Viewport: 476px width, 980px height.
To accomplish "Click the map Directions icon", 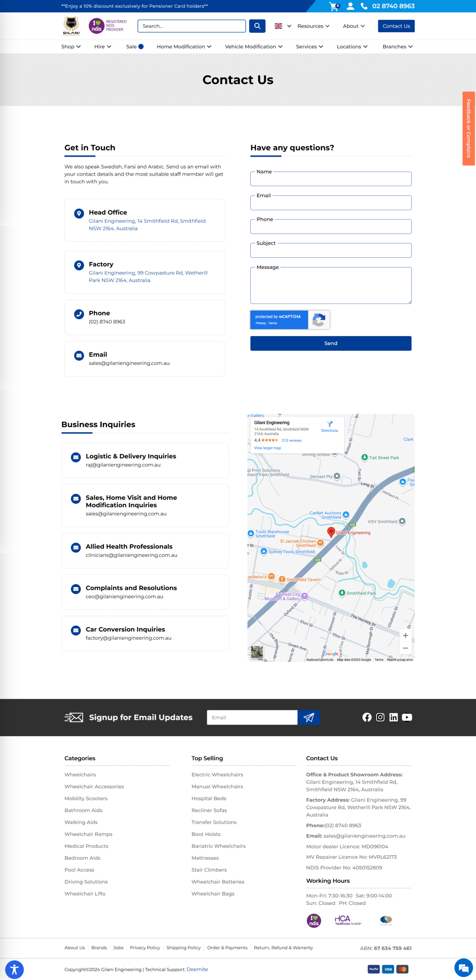I will coord(330,424).
